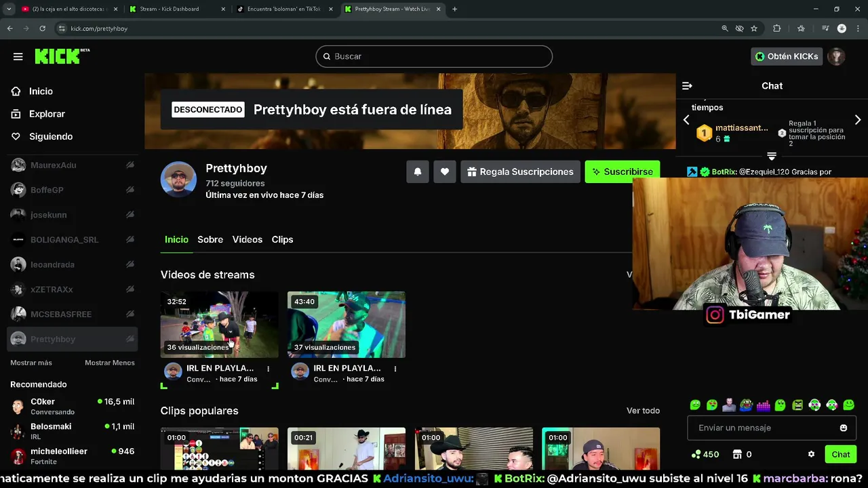
Task: Switch to the Videos tab
Action: [x=248, y=239]
